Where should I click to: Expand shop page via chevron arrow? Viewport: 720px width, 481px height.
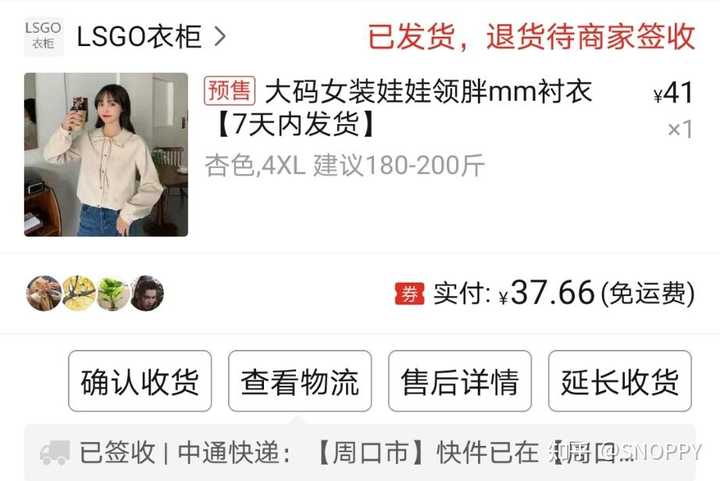[x=220, y=37]
